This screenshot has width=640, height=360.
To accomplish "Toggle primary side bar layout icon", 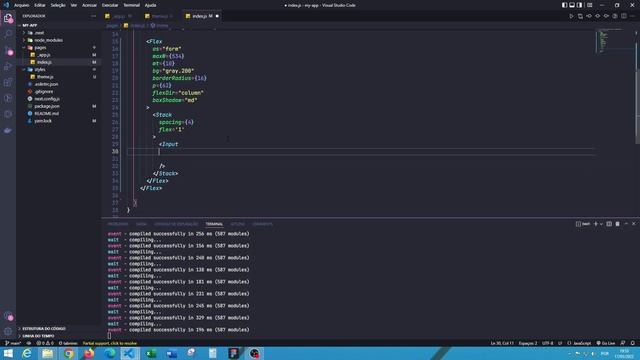I will tap(564, 5).
